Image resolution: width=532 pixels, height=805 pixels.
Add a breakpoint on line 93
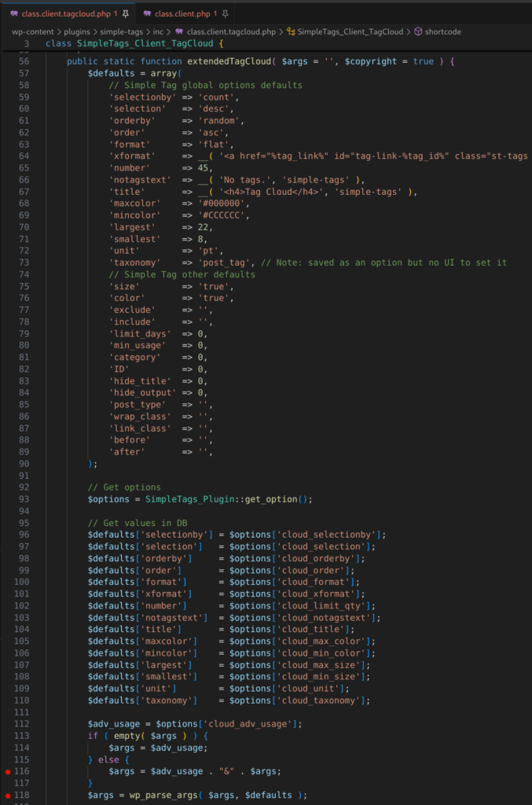8,498
